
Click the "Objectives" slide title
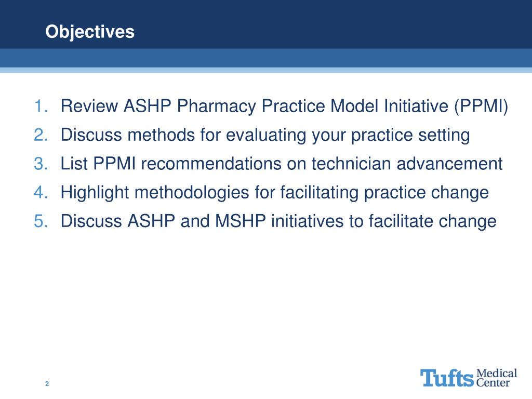90,32
